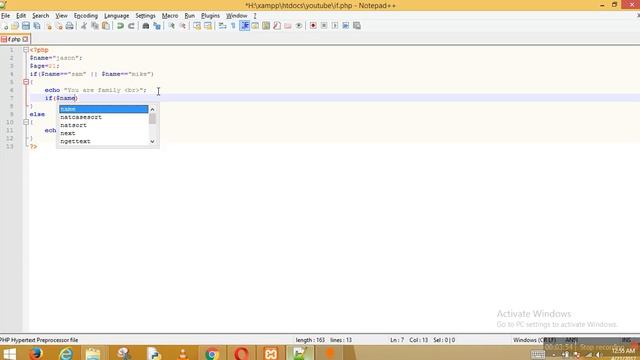Open the Run menu

pyautogui.click(x=189, y=16)
